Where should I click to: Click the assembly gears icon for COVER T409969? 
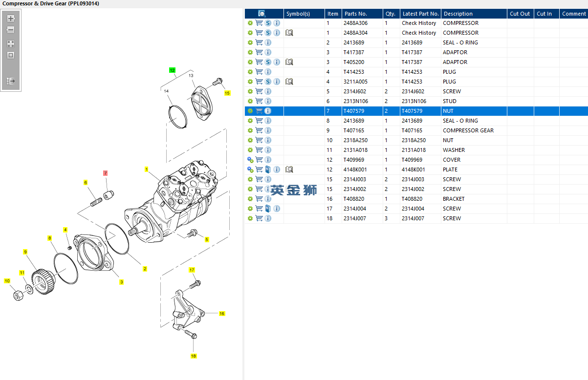click(250, 160)
